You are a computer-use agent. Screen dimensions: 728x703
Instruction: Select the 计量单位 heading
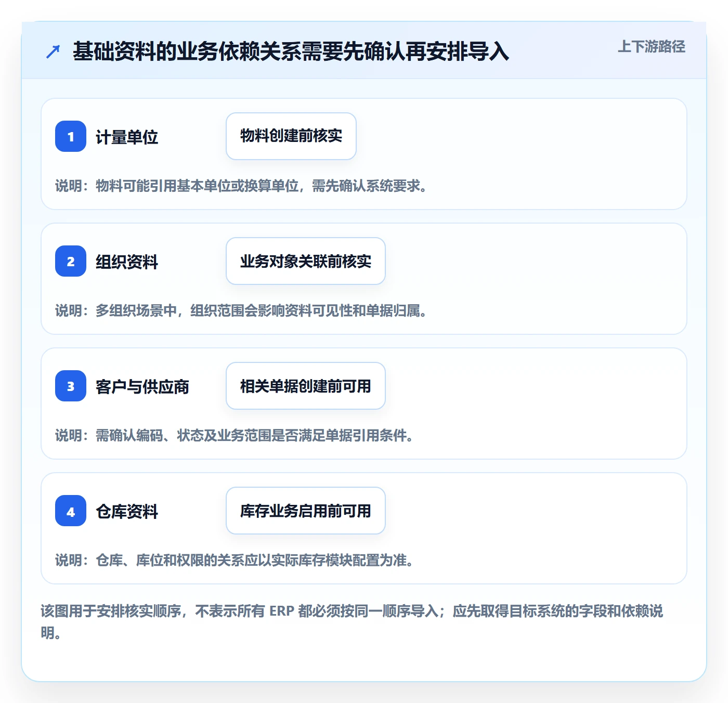[x=127, y=137]
